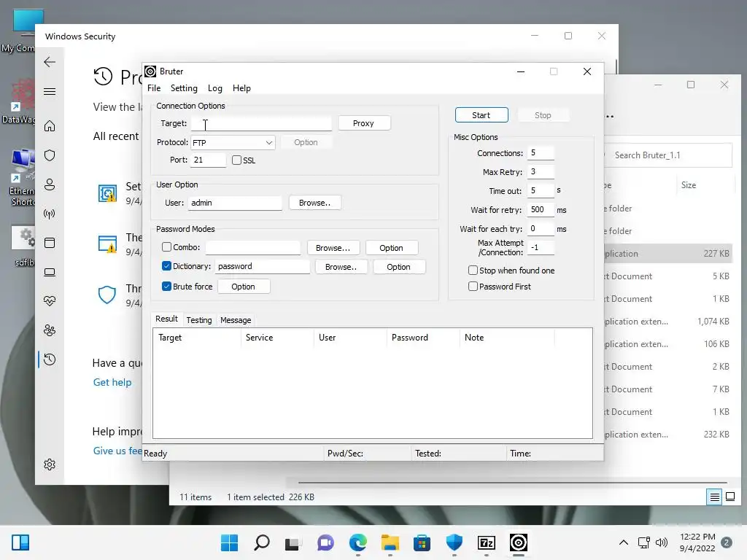Open Device security laptop icon

[50, 272]
